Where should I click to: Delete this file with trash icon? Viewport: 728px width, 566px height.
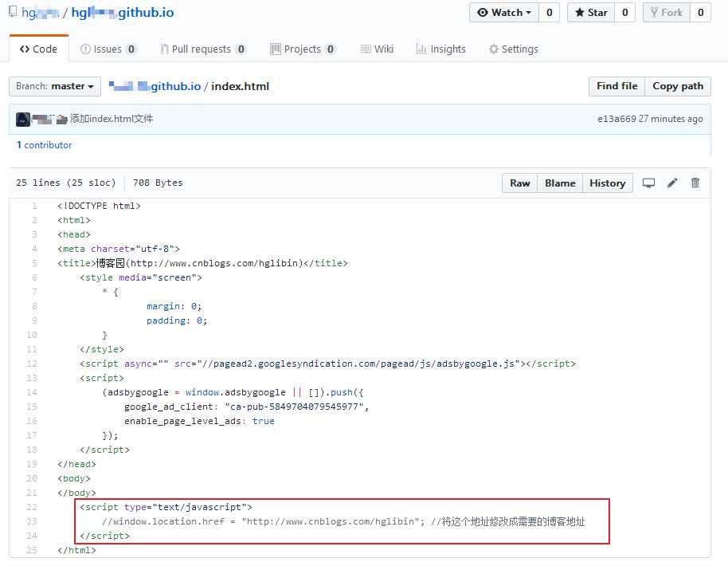coord(695,183)
